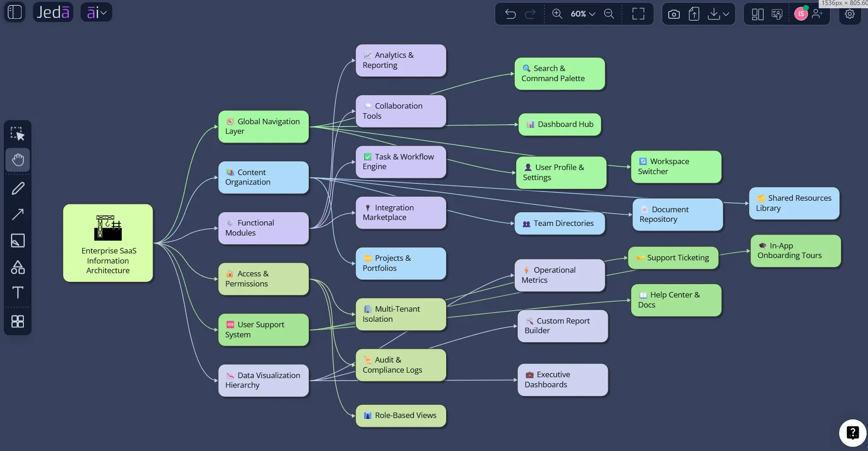Image resolution: width=868 pixels, height=451 pixels.
Task: Select the User Support System node
Action: [263, 330]
